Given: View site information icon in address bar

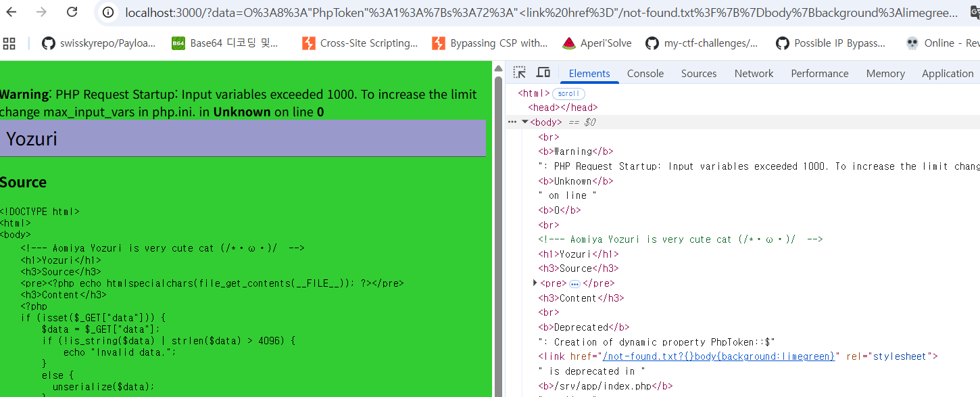Looking at the screenshot, I should tap(109, 12).
